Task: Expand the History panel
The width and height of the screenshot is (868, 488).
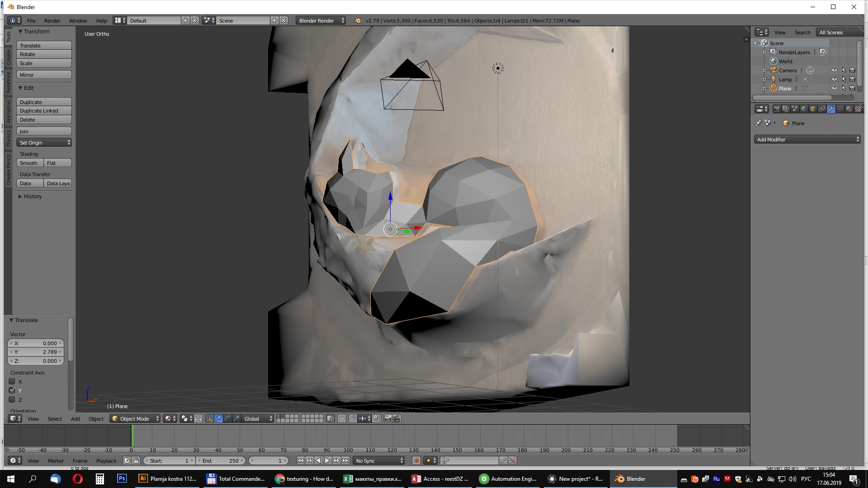Action: (x=33, y=197)
